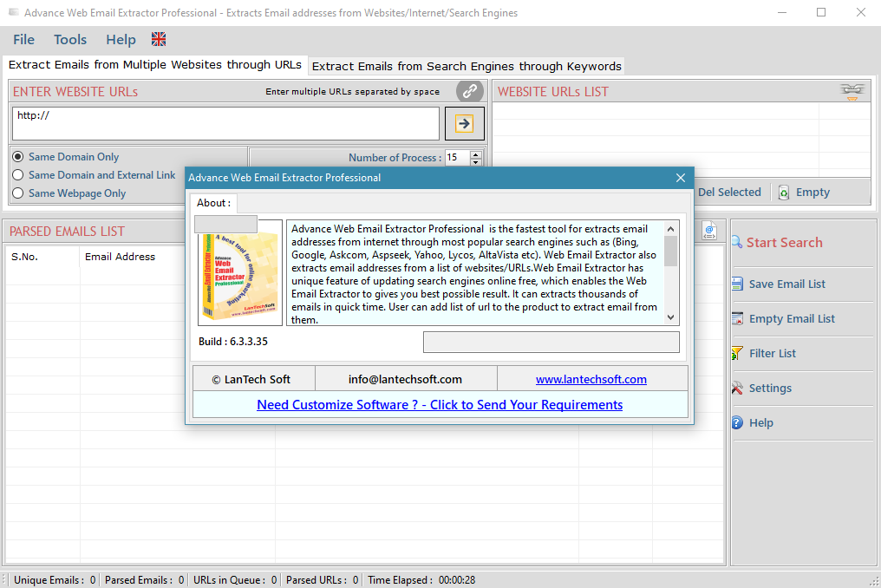Select the About tab in dialog
The image size is (881, 588).
point(213,203)
